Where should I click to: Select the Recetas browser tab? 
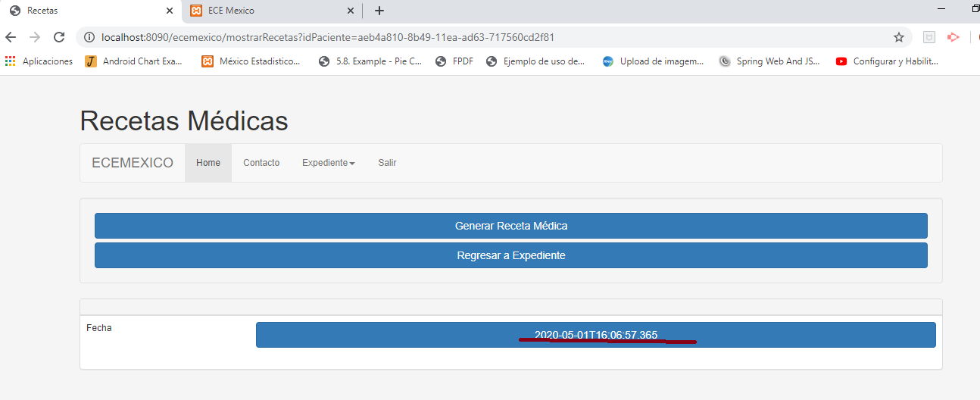[91, 11]
